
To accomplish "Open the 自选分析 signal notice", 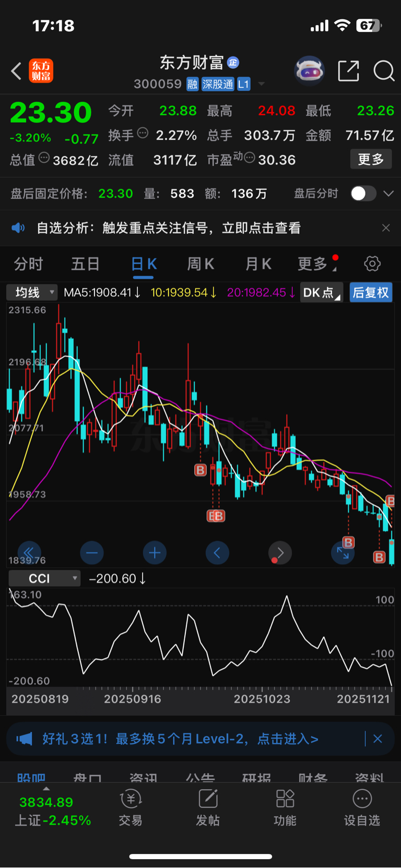I will 169,228.
